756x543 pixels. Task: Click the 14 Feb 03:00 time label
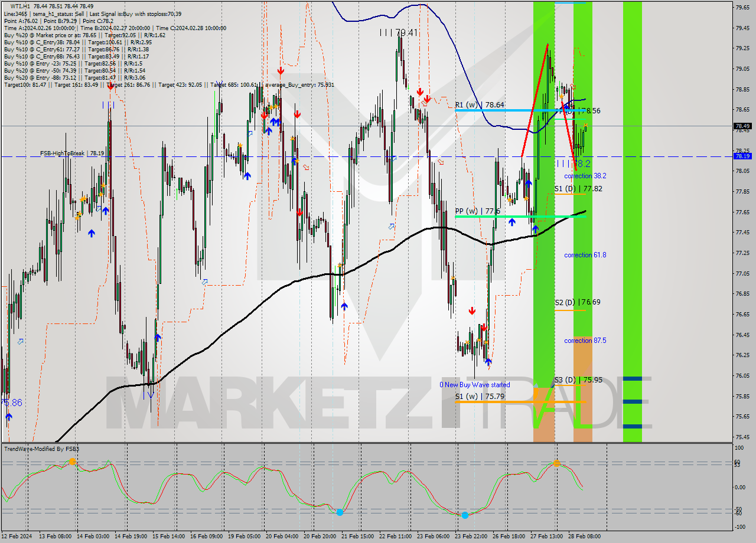click(x=93, y=537)
